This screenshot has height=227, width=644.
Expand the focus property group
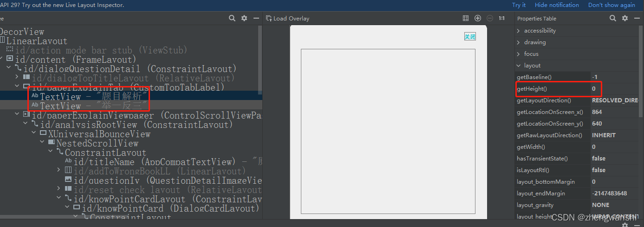click(519, 54)
